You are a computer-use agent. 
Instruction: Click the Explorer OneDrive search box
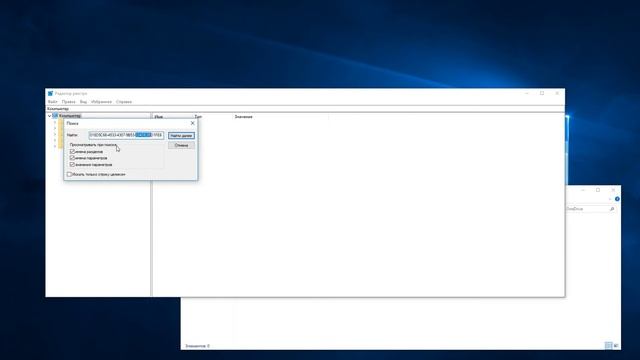591,209
